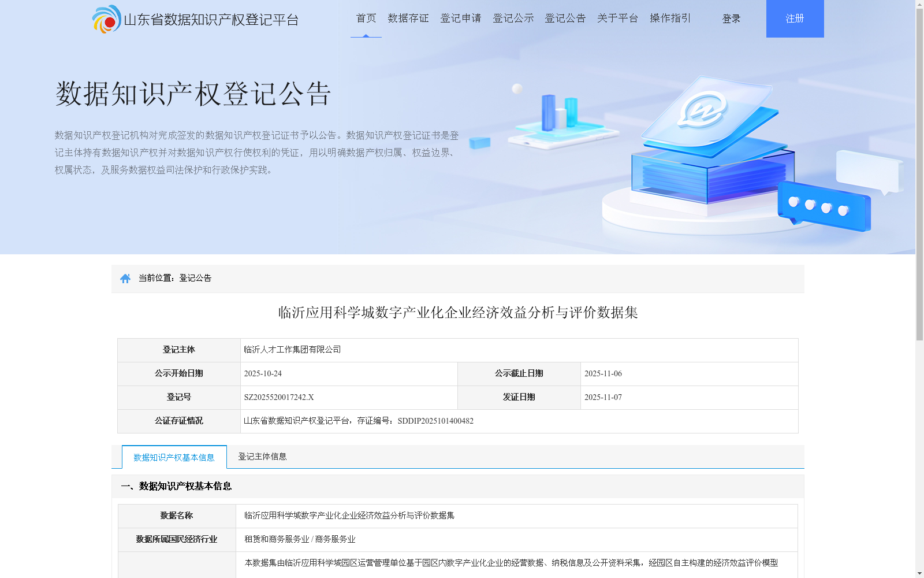Click the 登录 login link
The width and height of the screenshot is (924, 578).
[x=731, y=18]
